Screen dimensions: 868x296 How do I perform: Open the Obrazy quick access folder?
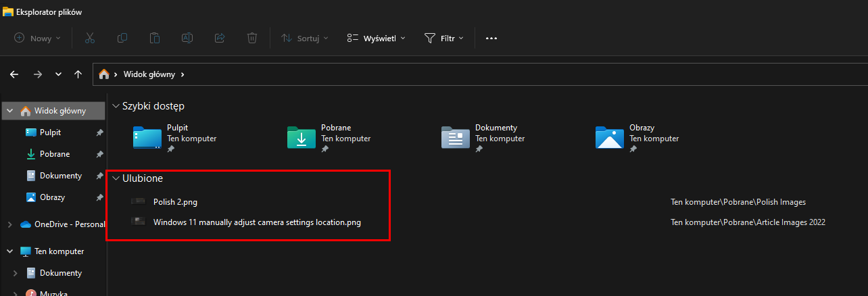pos(639,137)
